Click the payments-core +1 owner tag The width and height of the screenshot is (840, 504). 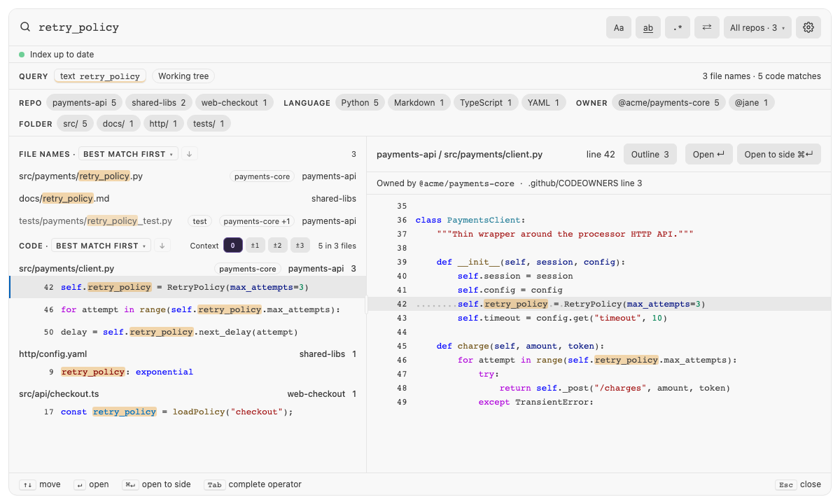pyautogui.click(x=257, y=221)
